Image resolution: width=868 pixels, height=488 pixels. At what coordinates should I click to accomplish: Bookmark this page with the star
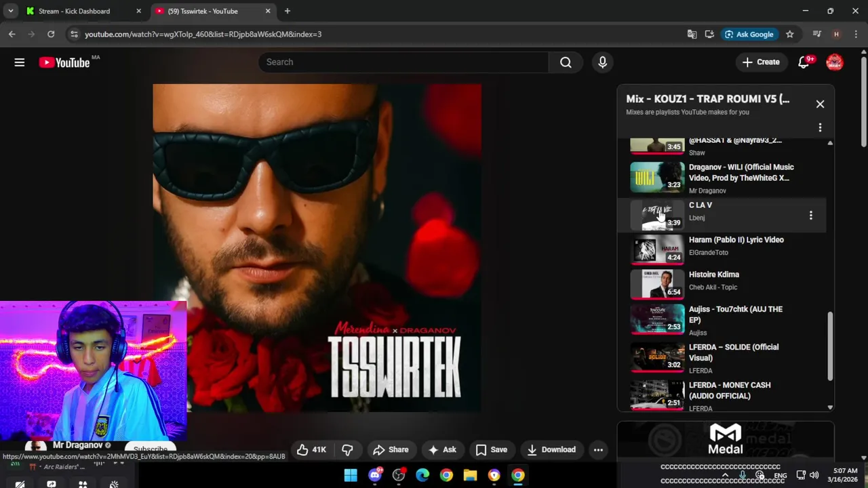pos(789,34)
